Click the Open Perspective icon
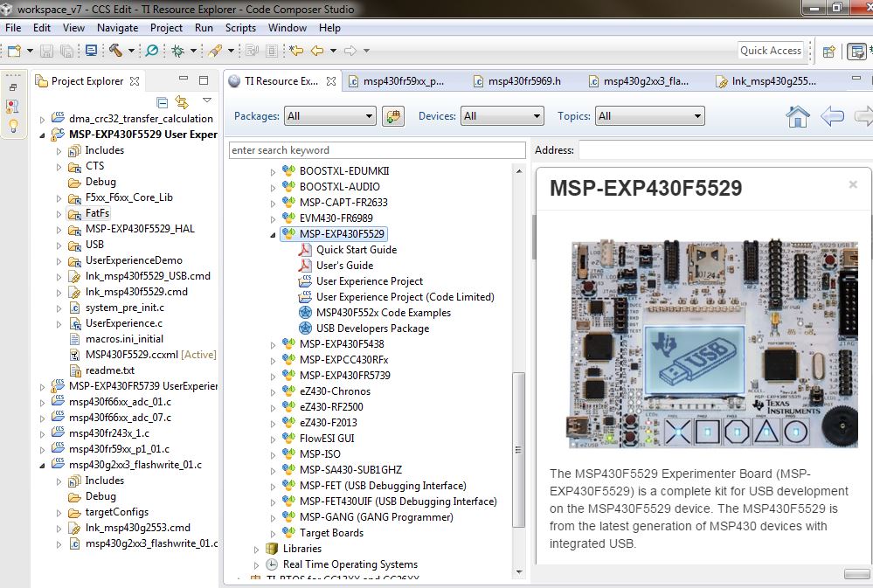873x588 pixels. tap(828, 51)
